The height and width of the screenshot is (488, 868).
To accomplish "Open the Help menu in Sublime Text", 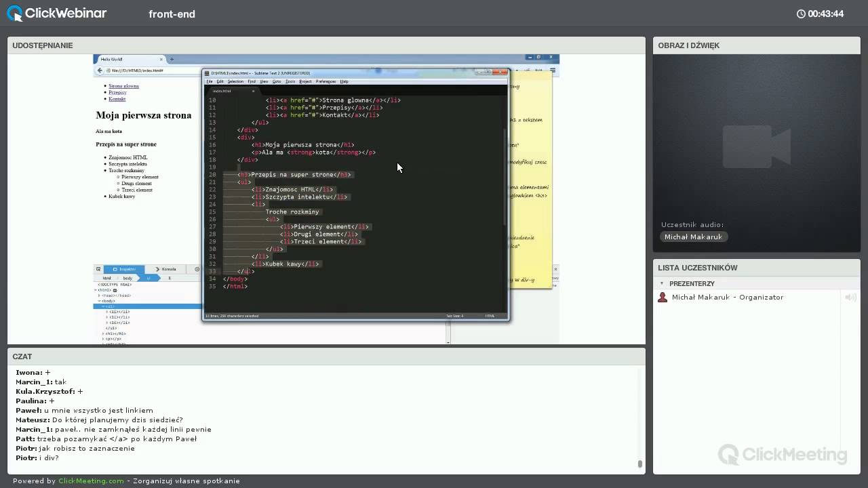I will (x=344, y=81).
